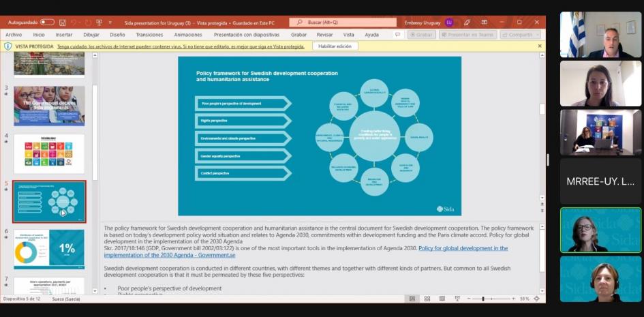Select the Transiciones tab
Viewport: 644px width, 317px height.
tap(149, 35)
